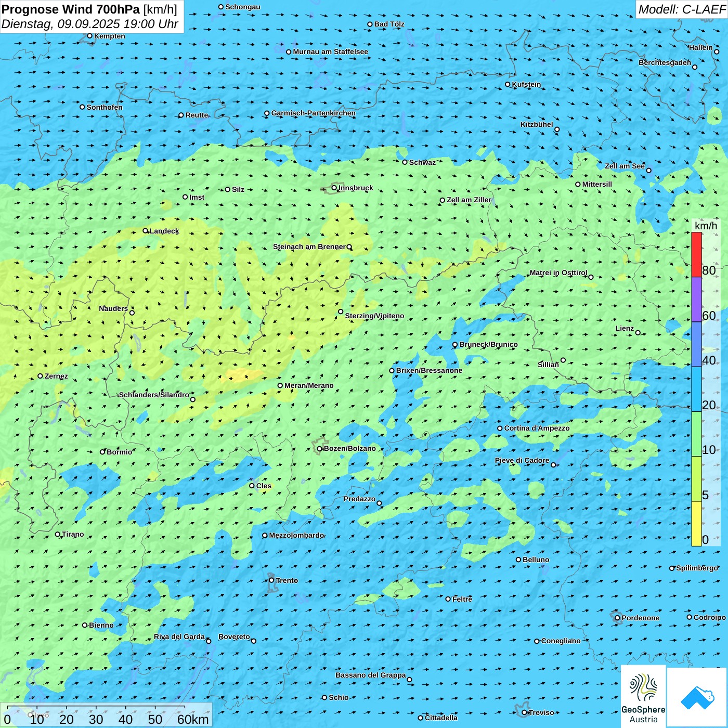728x728 pixels.
Task: Click the 'Brixen/Bressanone' label
Action: [429, 370]
